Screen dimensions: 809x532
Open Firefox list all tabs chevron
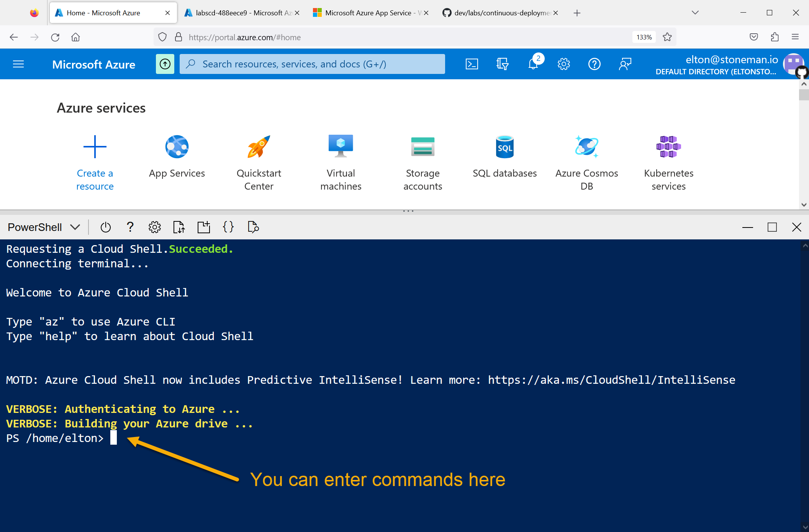point(695,13)
